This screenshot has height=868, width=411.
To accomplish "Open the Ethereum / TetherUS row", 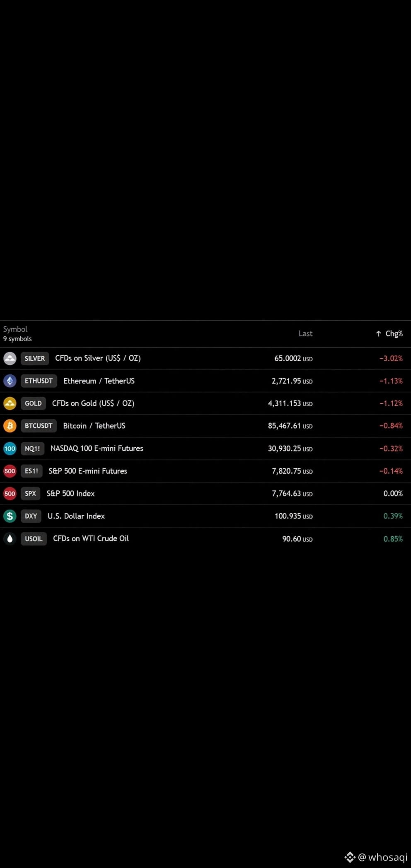I will click(205, 381).
